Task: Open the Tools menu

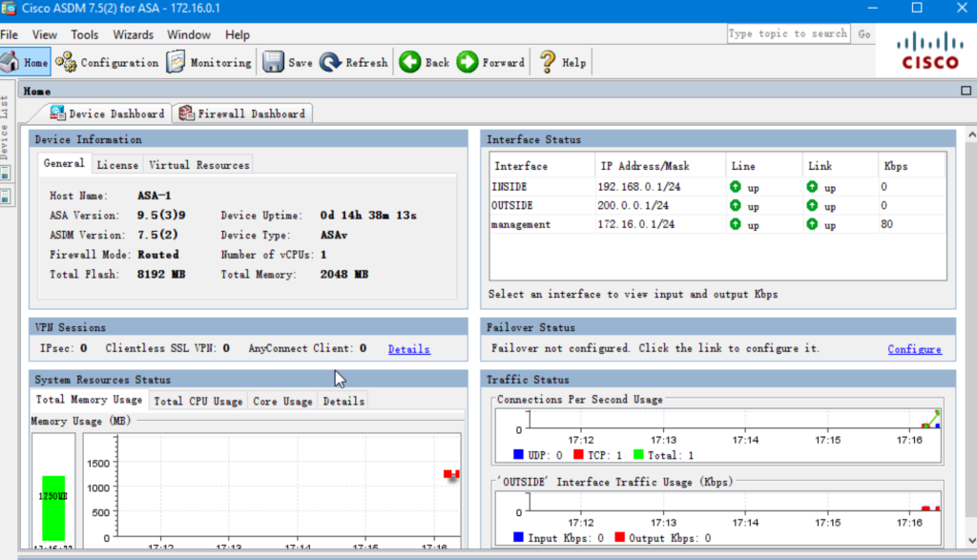Action: click(x=84, y=34)
